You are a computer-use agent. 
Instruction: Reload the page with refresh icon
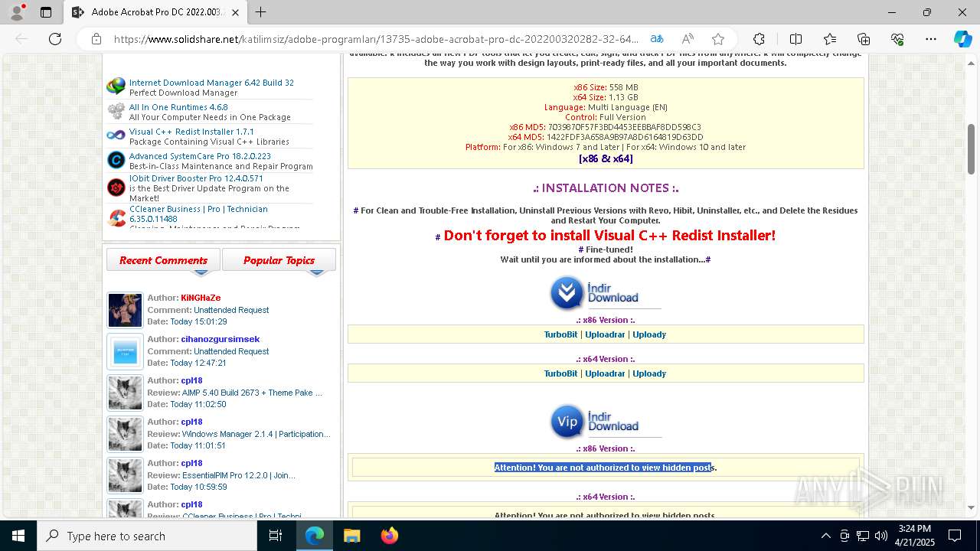pyautogui.click(x=55, y=39)
